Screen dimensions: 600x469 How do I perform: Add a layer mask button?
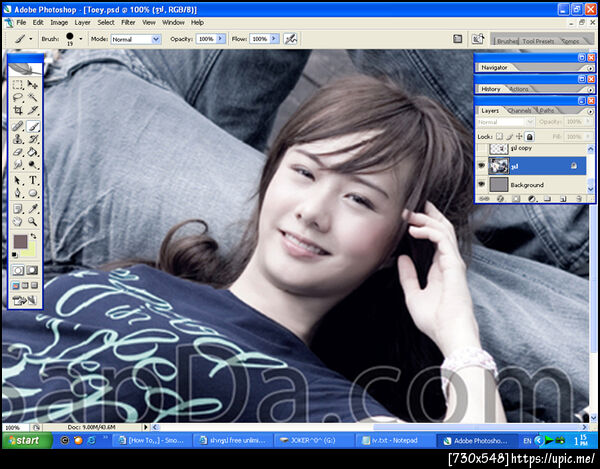tap(516, 199)
